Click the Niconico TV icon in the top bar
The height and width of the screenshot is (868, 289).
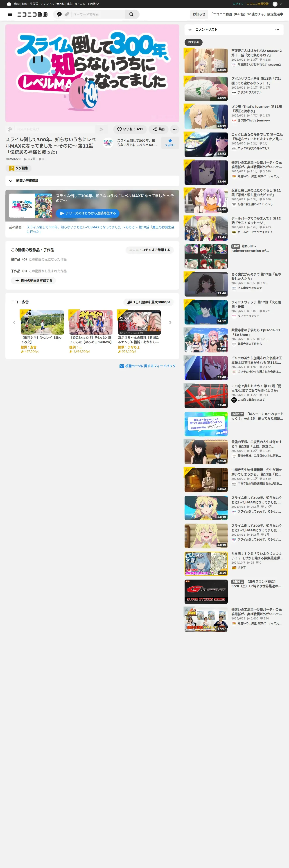9,4
